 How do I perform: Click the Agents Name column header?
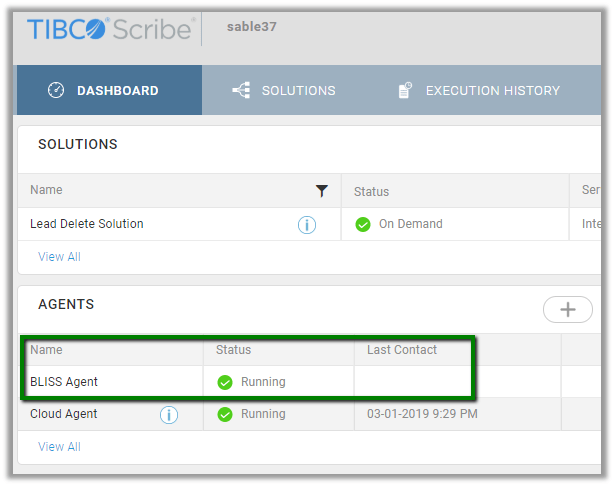click(x=46, y=350)
